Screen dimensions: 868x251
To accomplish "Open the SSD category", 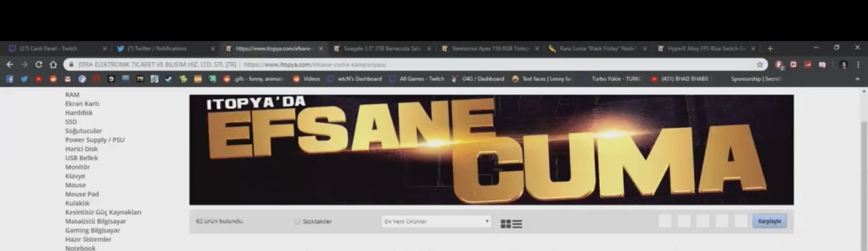I will [71, 122].
